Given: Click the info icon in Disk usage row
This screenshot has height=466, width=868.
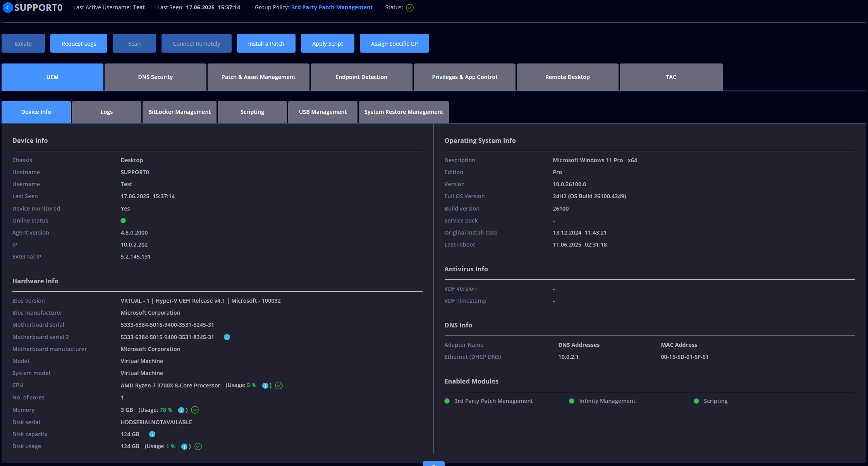Looking at the screenshot, I should (x=184, y=447).
